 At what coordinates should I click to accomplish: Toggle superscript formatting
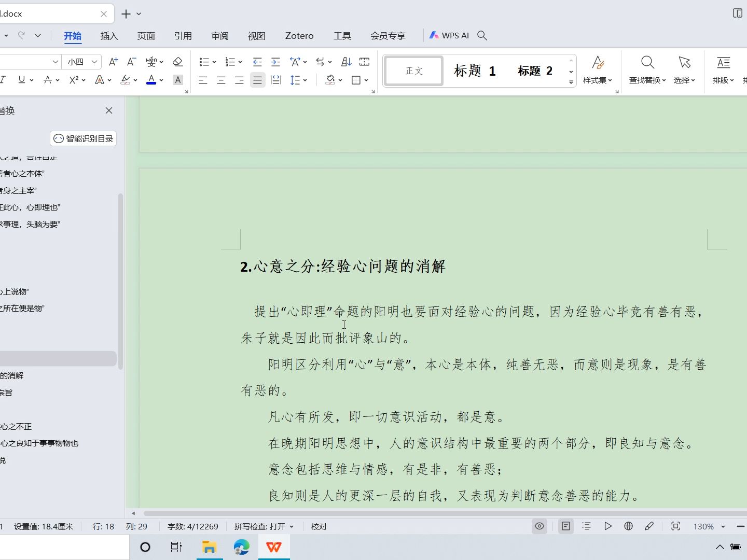coord(74,80)
